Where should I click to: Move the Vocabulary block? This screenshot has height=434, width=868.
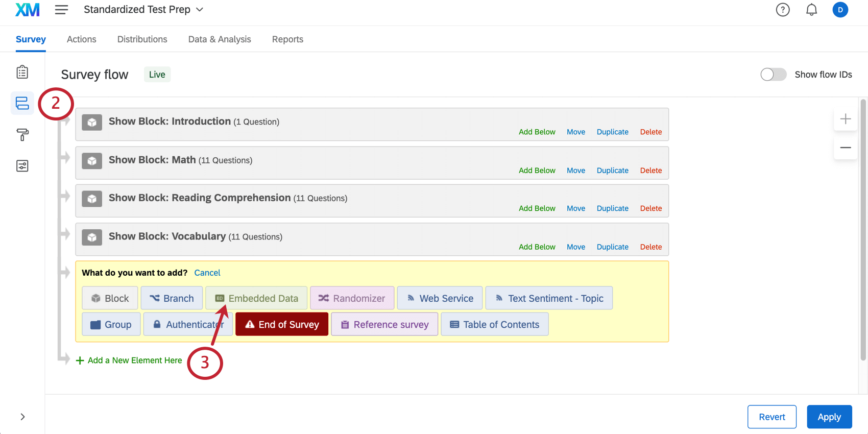coord(576,247)
